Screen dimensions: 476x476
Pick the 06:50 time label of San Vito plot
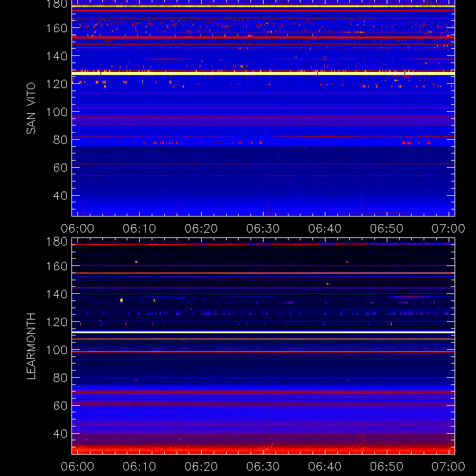coord(387,228)
